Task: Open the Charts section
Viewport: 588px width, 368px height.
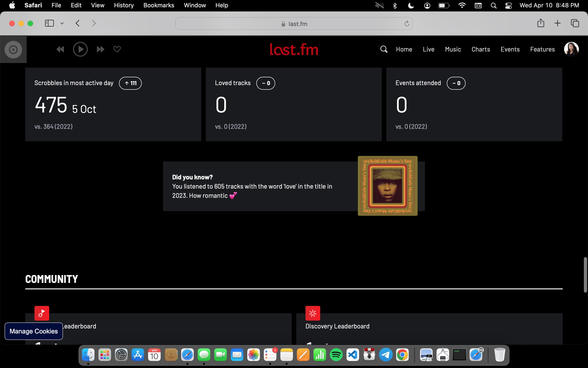Action: [x=481, y=49]
